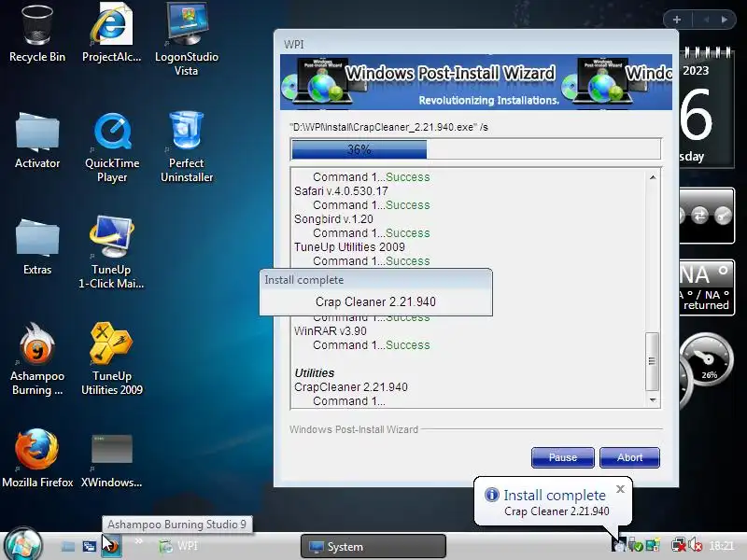Click the WPI installer tray icon under the balloon
The width and height of the screenshot is (747, 560).
pos(618,544)
